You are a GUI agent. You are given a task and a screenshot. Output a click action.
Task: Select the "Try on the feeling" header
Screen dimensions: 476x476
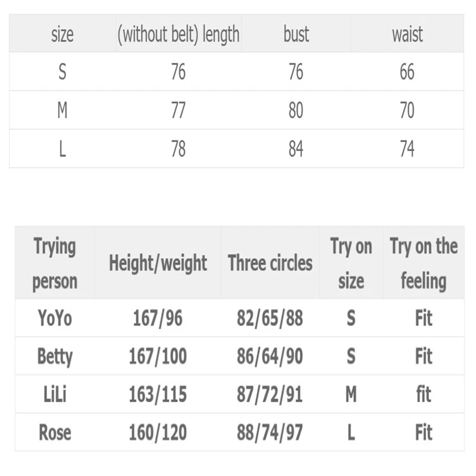[424, 263]
